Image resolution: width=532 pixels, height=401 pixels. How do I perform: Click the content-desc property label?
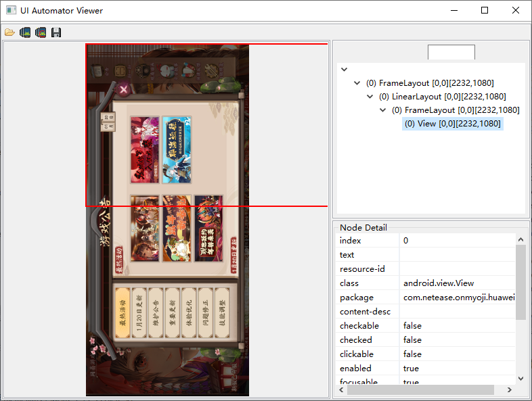click(x=365, y=312)
